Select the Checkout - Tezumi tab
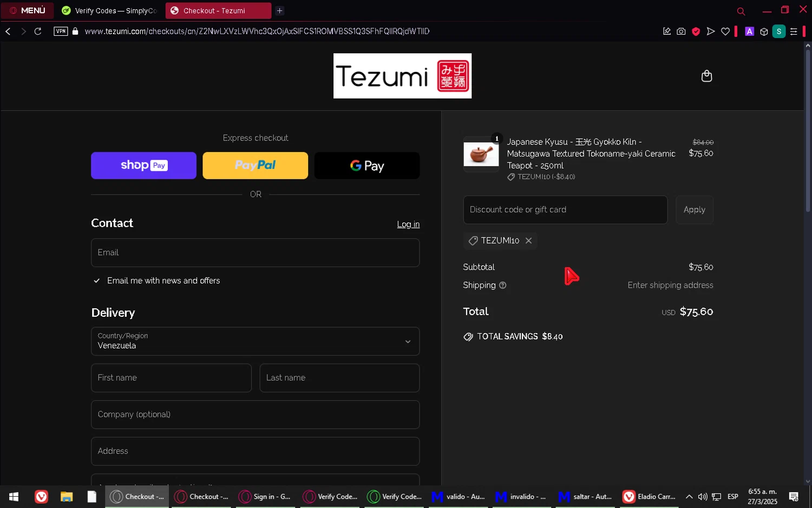Screen dimensions: 812x508 (x=218, y=10)
